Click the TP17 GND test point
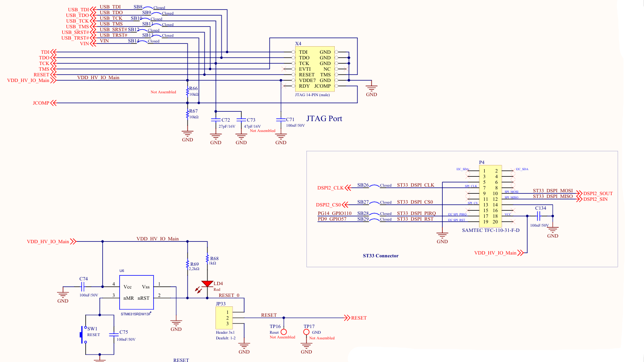Image resolution: width=644 pixels, height=362 pixels. 306,332
